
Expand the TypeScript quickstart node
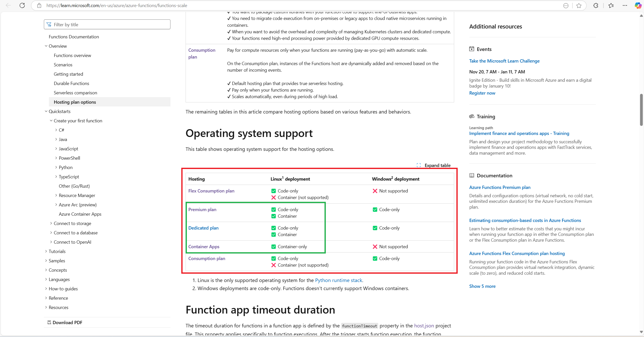[x=56, y=177]
